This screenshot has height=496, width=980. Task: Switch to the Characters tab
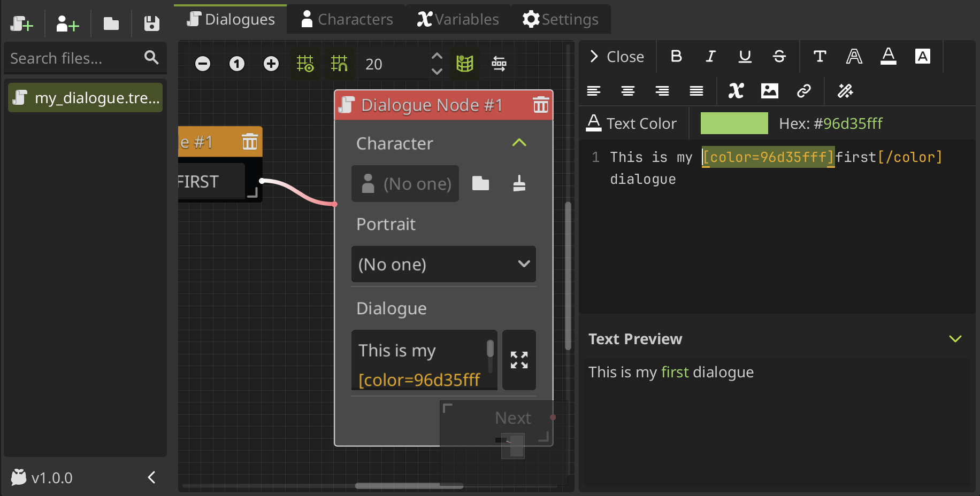tap(346, 19)
